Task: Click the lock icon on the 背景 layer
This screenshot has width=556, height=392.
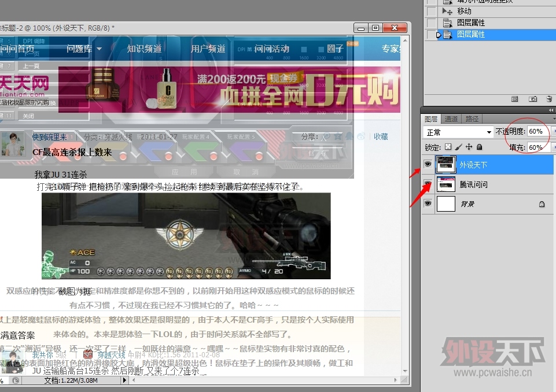Action: click(542, 204)
